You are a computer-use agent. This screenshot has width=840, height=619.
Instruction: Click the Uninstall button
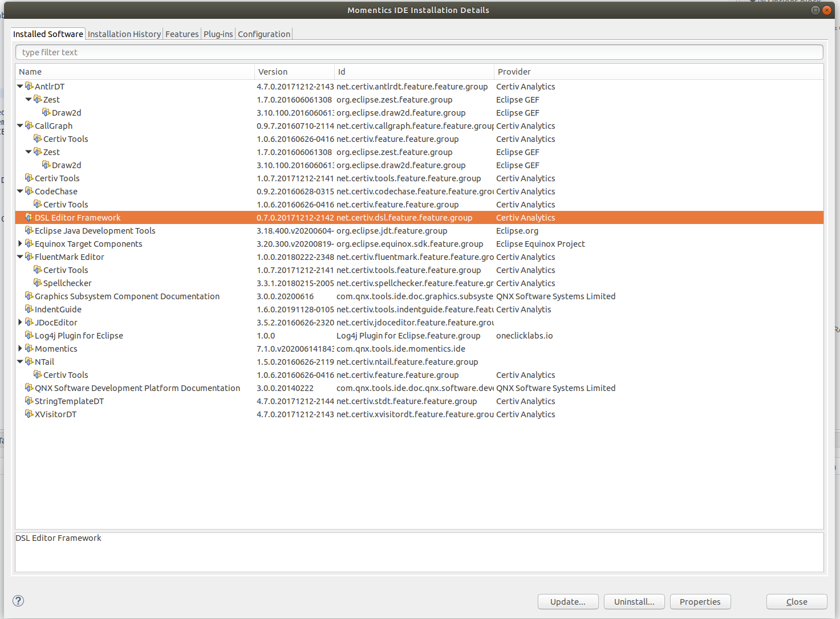[x=634, y=601]
